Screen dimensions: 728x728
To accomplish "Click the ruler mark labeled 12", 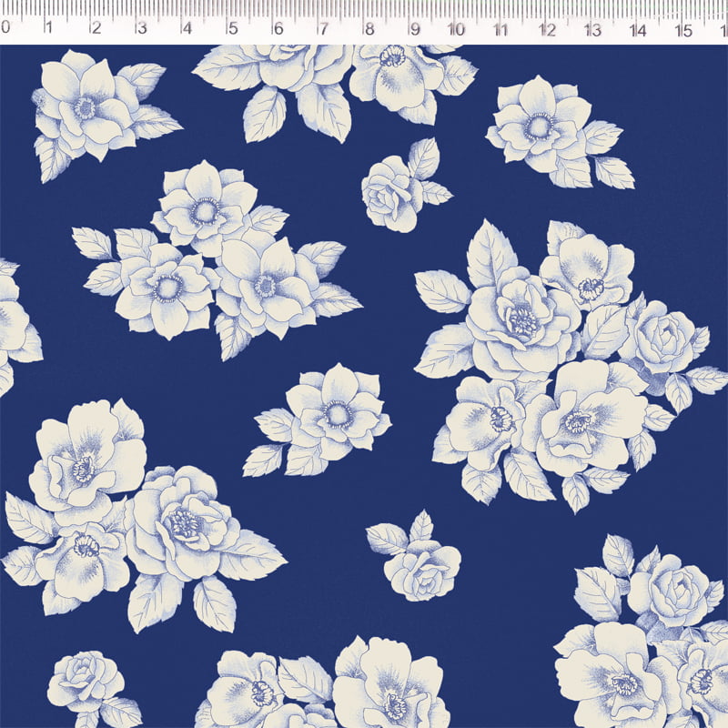I will coord(548,30).
